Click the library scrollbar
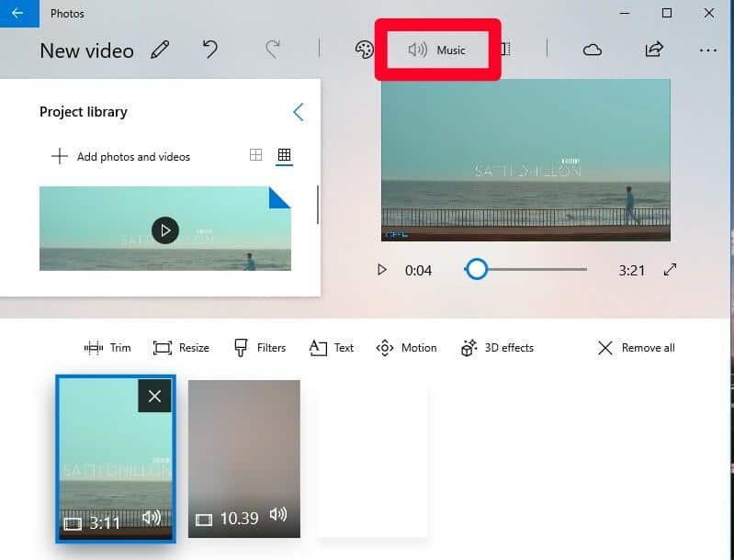This screenshot has height=560, width=734. click(318, 205)
